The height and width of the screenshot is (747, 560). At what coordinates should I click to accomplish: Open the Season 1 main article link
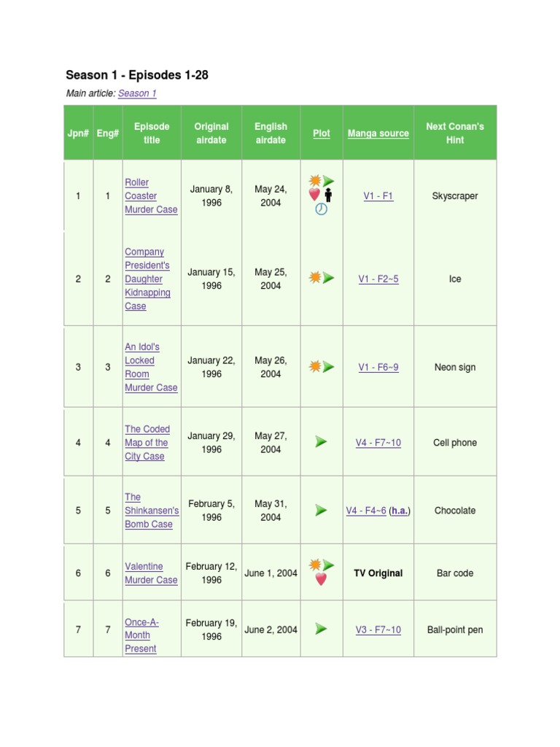click(137, 93)
